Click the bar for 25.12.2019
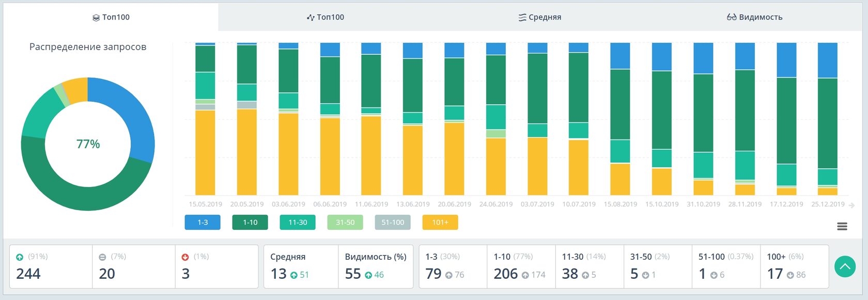 pyautogui.click(x=828, y=119)
